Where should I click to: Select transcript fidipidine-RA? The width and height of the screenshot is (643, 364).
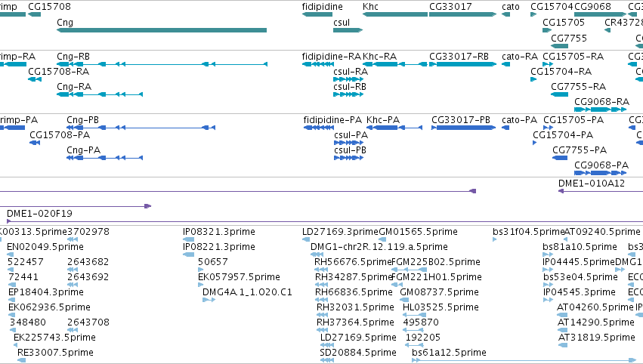pyautogui.click(x=318, y=64)
